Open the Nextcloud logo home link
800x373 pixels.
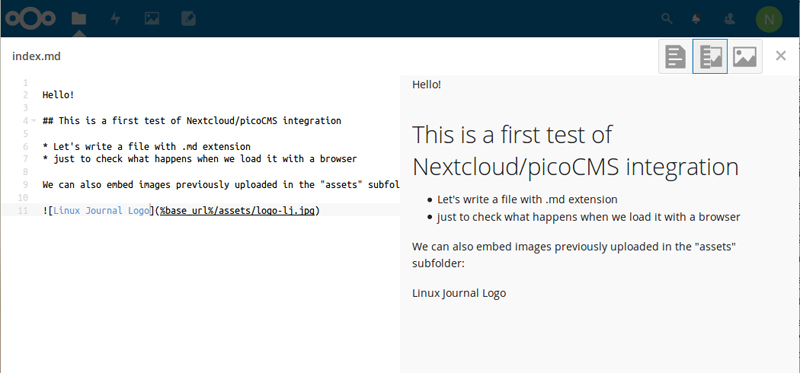point(30,19)
